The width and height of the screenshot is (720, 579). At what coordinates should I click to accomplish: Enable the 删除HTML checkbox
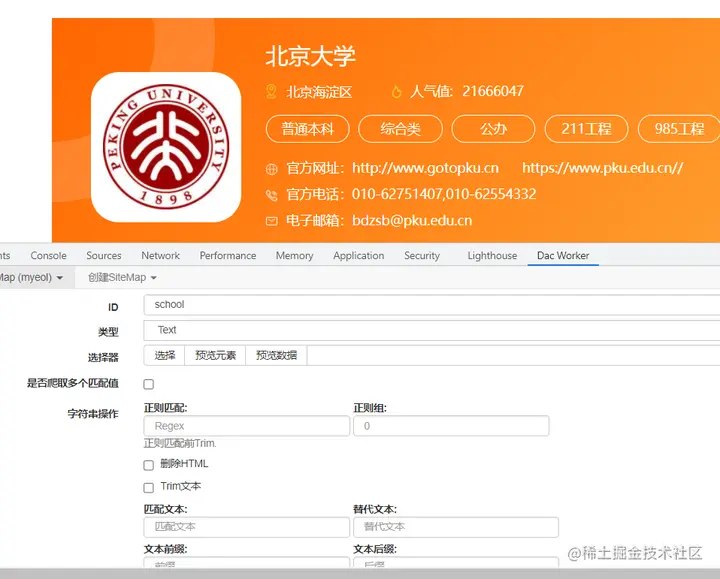(x=148, y=465)
